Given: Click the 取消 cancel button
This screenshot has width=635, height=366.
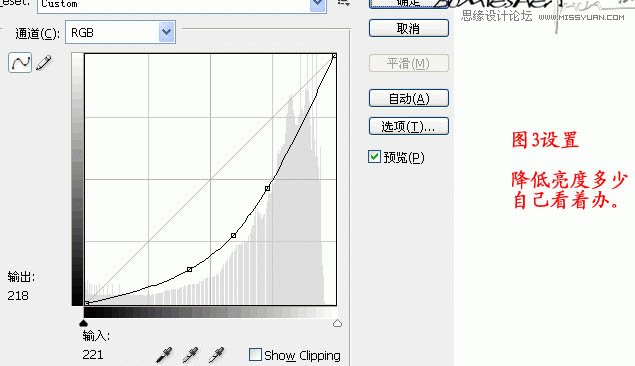Looking at the screenshot, I should click(x=409, y=28).
